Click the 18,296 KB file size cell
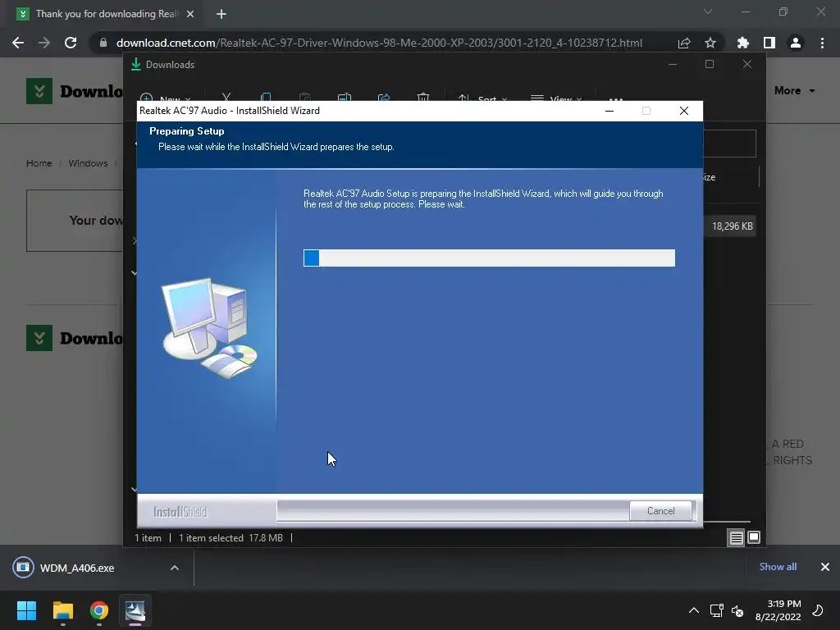The height and width of the screenshot is (630, 840). tap(732, 226)
